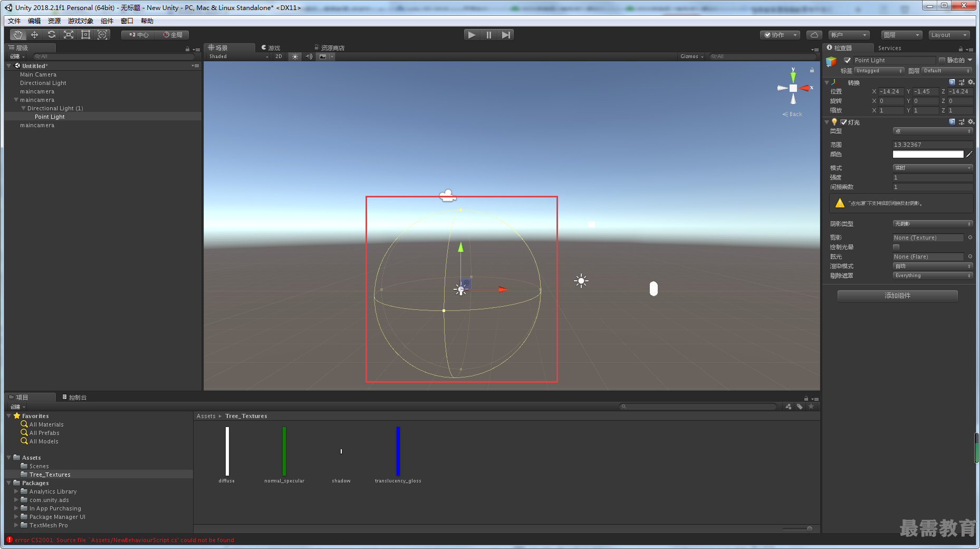Click the green Y axis cone on gizmo
The image size is (980, 549).
793,78
